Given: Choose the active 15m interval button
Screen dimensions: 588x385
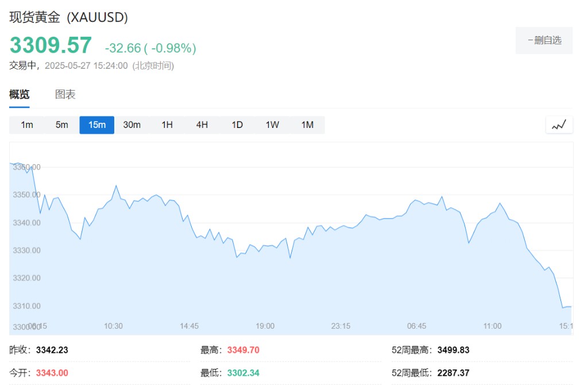Looking at the screenshot, I should [x=96, y=125].
